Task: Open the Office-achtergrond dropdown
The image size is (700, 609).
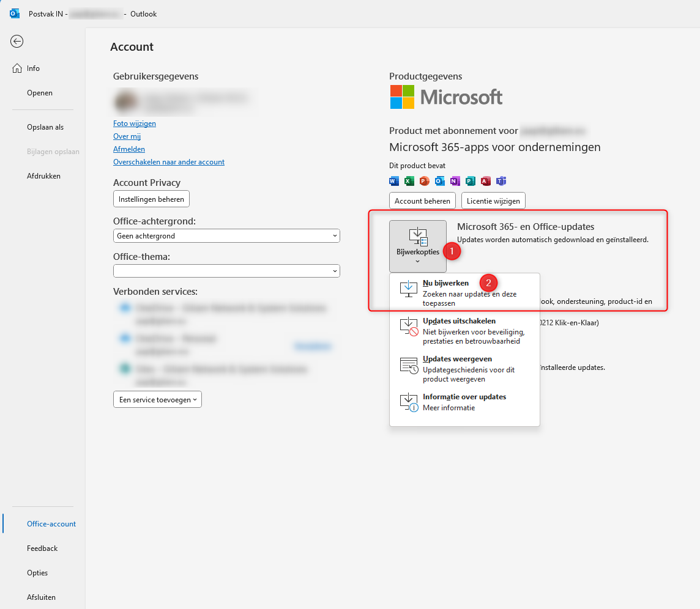Action: (226, 236)
